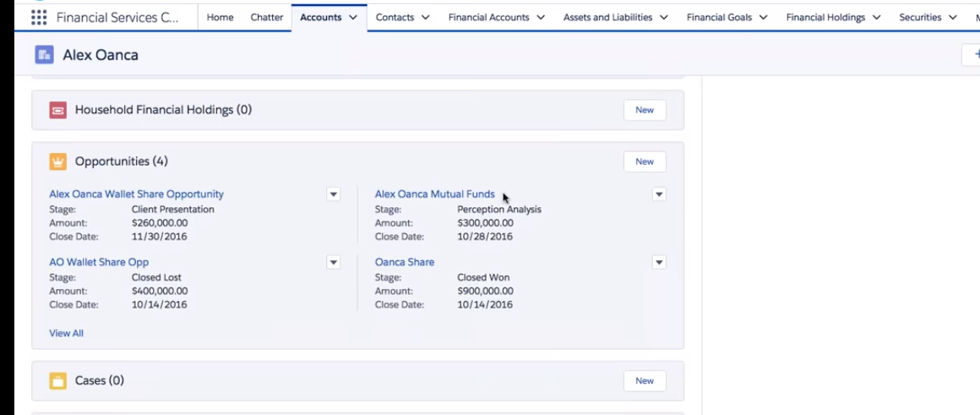Click the $900,000.00 amount value
Screen dimensions: 980x415
pyautogui.click(x=485, y=292)
